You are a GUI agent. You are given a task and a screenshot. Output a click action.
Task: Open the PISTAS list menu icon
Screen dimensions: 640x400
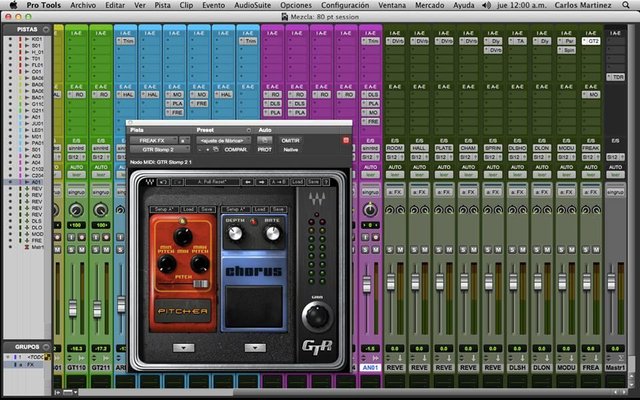click(46, 29)
